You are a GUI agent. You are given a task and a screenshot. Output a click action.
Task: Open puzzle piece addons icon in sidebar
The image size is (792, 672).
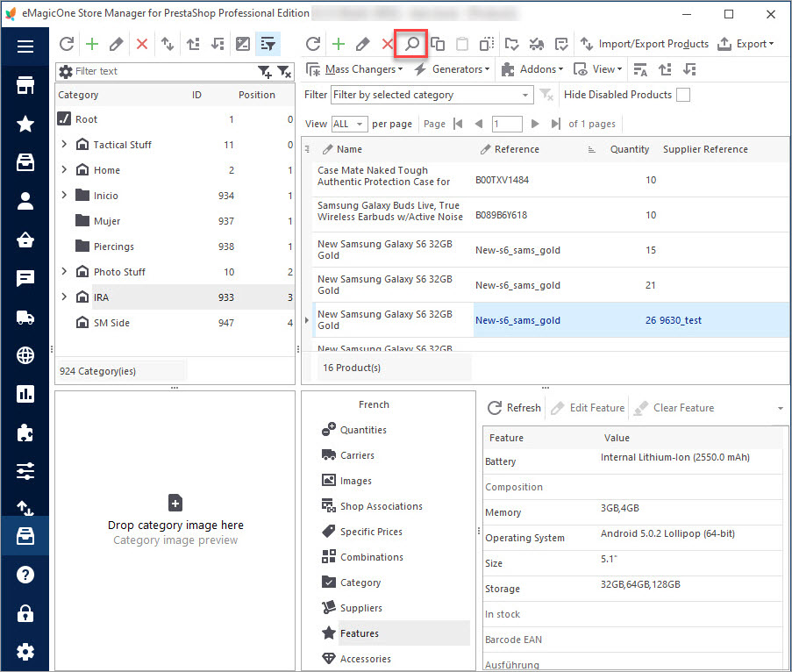25,433
